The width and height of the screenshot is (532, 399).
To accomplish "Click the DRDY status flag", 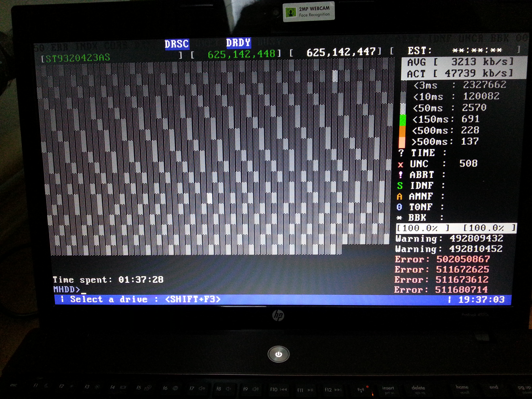I will pyautogui.click(x=238, y=43).
